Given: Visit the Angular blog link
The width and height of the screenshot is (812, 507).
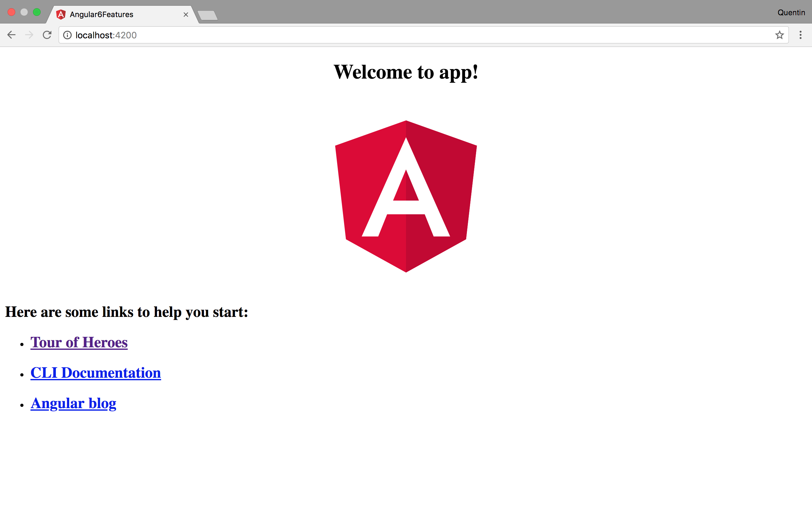Looking at the screenshot, I should [x=73, y=403].
